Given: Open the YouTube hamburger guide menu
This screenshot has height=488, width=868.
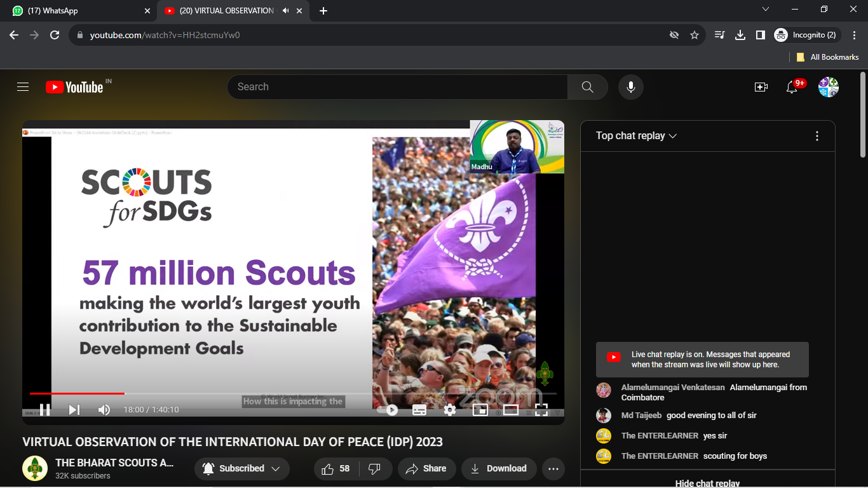Looking at the screenshot, I should 23,87.
